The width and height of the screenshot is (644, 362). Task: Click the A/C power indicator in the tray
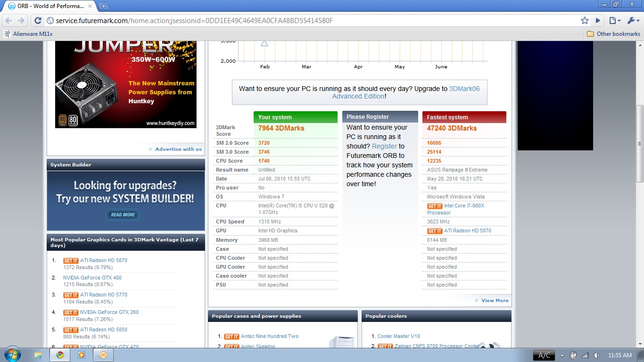click(544, 355)
